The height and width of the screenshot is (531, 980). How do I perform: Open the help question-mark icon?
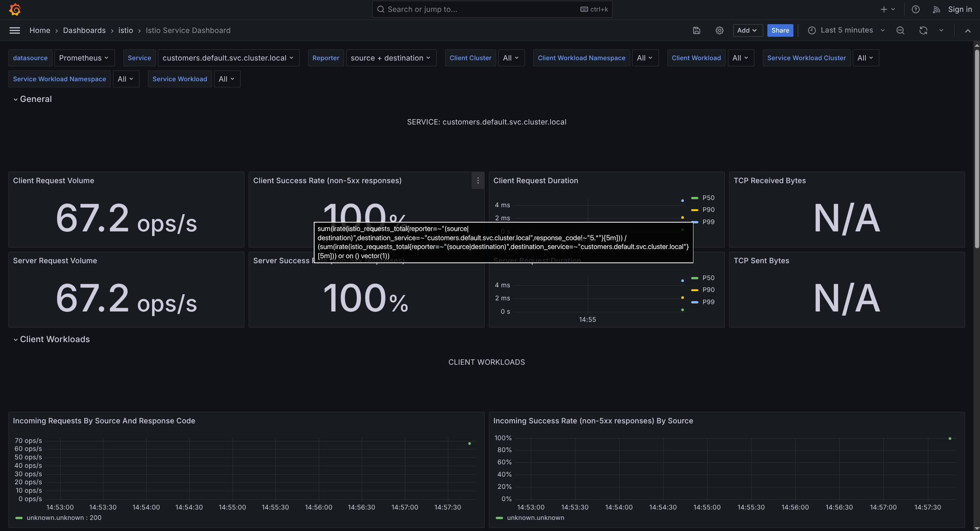pos(916,9)
